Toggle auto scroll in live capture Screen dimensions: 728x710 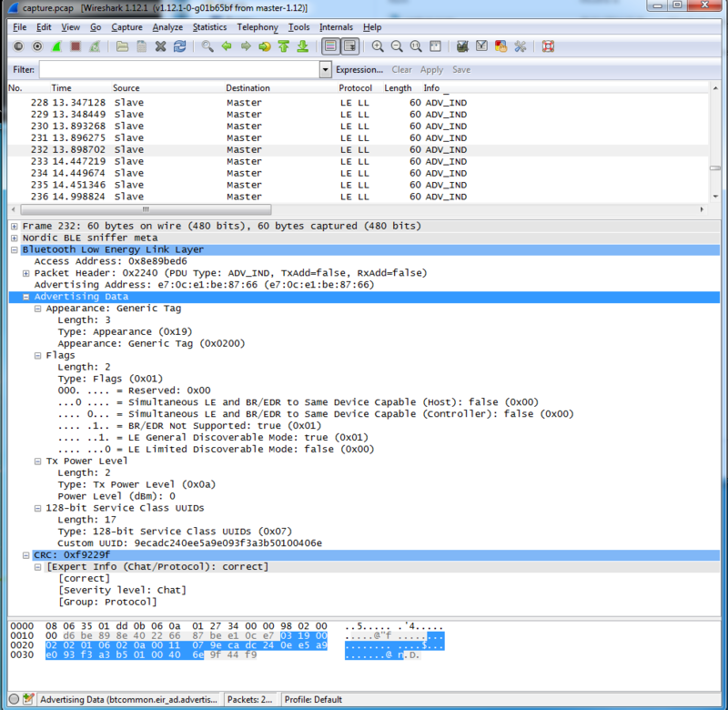point(349,46)
